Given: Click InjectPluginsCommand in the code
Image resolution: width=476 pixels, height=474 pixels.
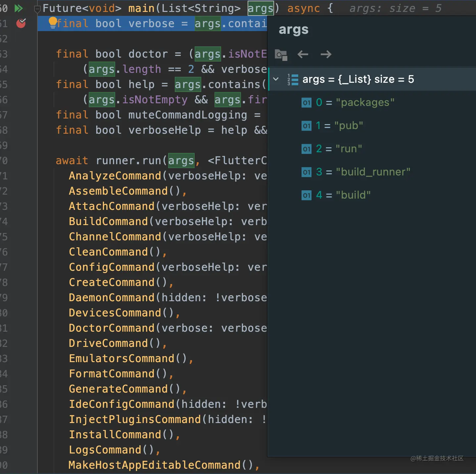Looking at the screenshot, I should point(135,419).
